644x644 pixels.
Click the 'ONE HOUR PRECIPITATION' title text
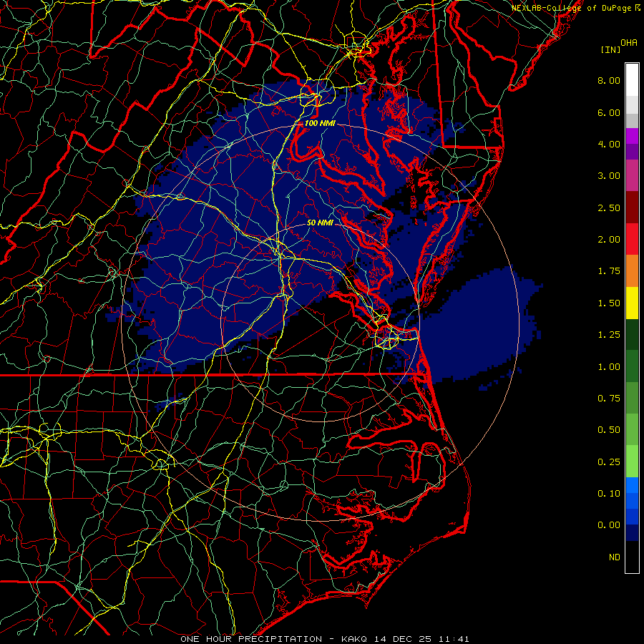click(251, 639)
